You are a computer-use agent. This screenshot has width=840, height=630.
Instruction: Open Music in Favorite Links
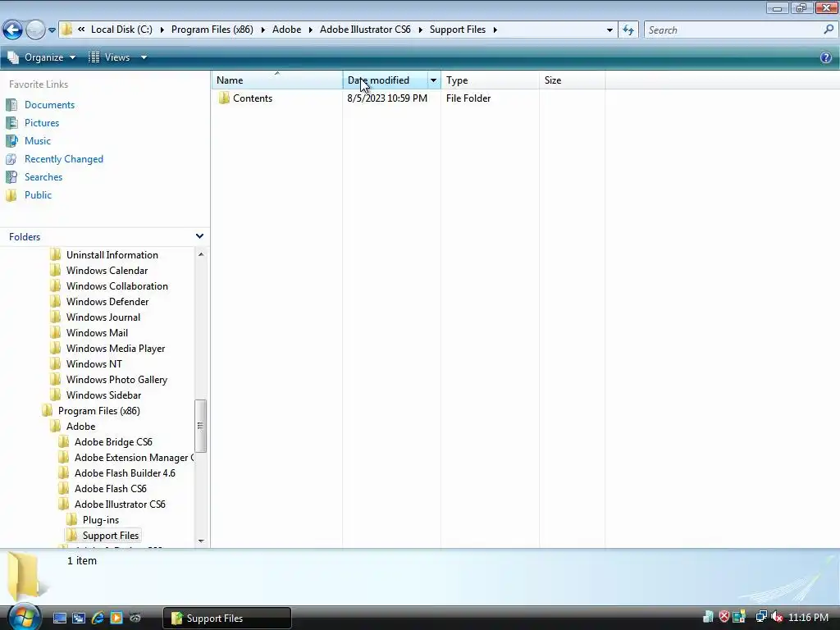tap(38, 141)
